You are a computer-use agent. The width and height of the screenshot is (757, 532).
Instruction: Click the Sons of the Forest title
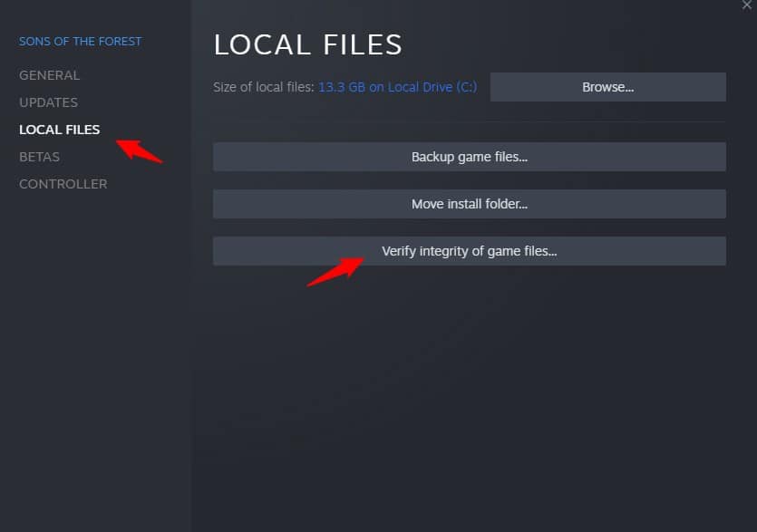coord(80,41)
